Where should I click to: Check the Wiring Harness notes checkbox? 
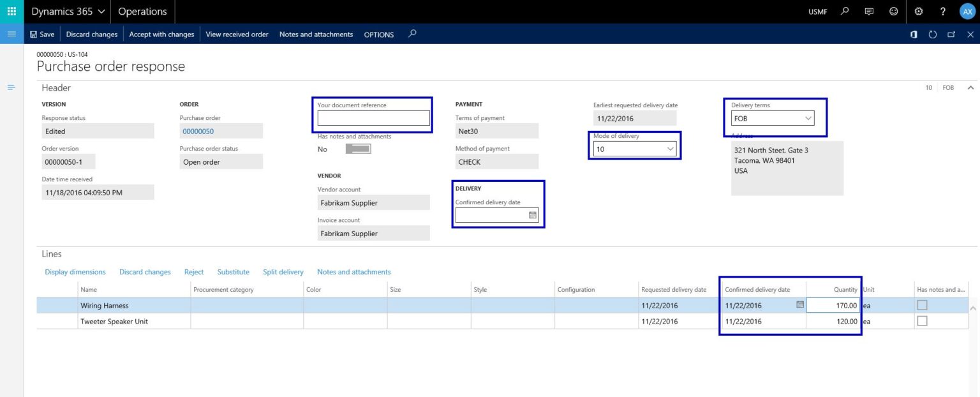tap(922, 305)
